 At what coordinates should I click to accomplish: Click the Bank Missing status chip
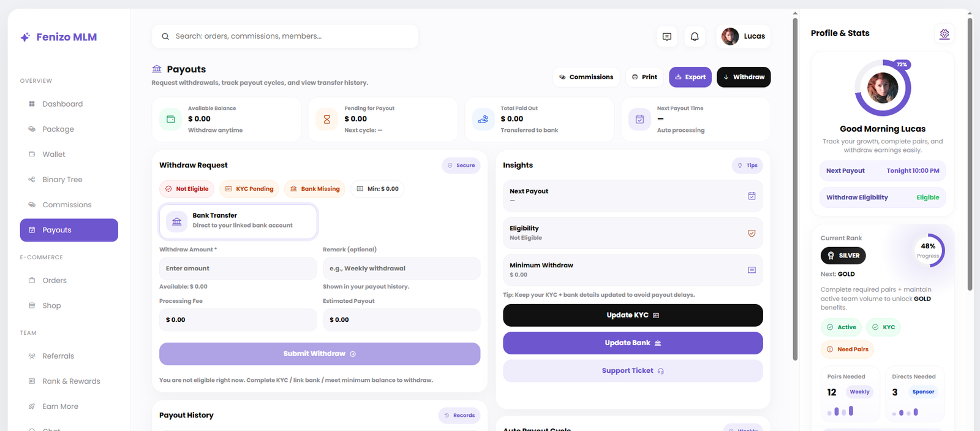pyautogui.click(x=315, y=189)
